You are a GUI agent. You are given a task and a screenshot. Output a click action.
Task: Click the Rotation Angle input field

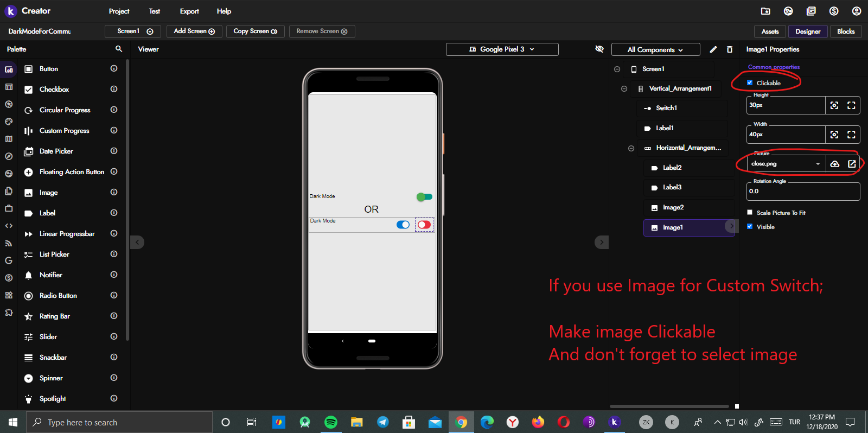[x=803, y=192]
